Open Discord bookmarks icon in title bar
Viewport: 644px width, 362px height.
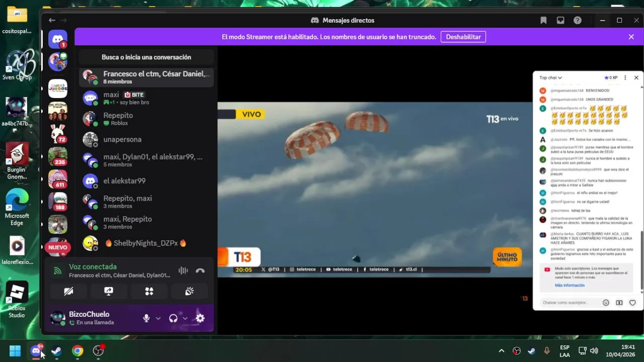tap(543, 20)
